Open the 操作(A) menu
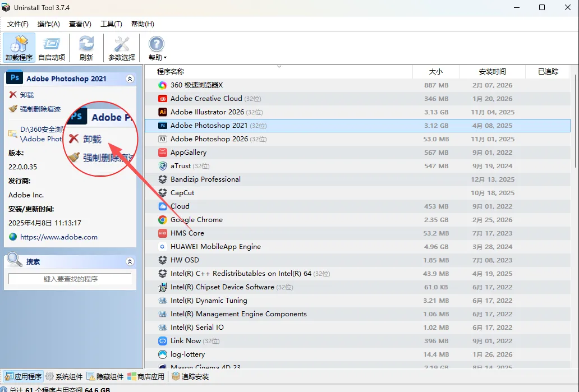 click(48, 24)
